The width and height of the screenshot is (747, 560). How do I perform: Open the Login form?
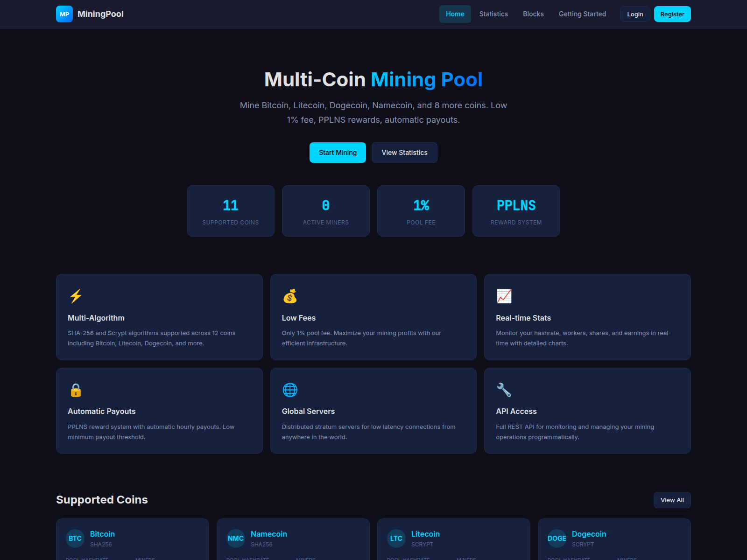pyautogui.click(x=634, y=14)
